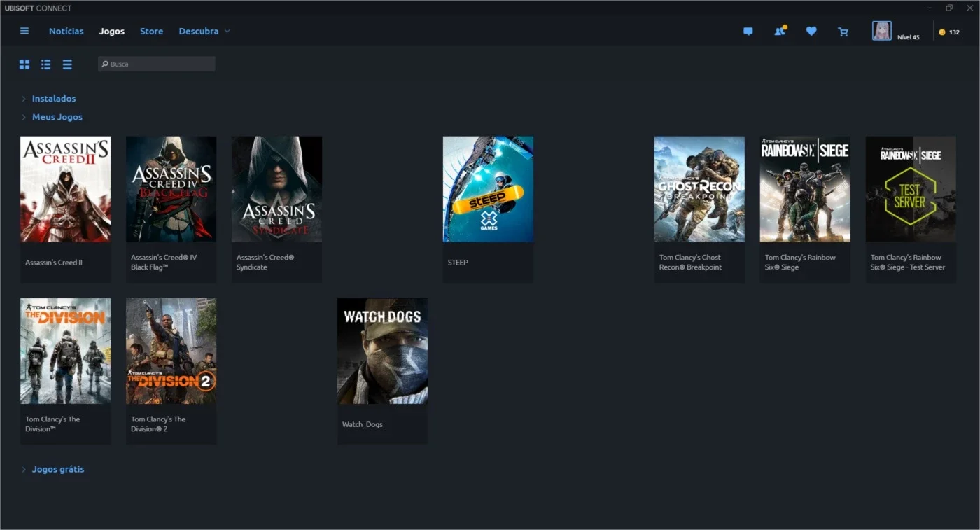Open the friends icon with notification dot
The height and width of the screenshot is (530, 980).
pos(780,31)
